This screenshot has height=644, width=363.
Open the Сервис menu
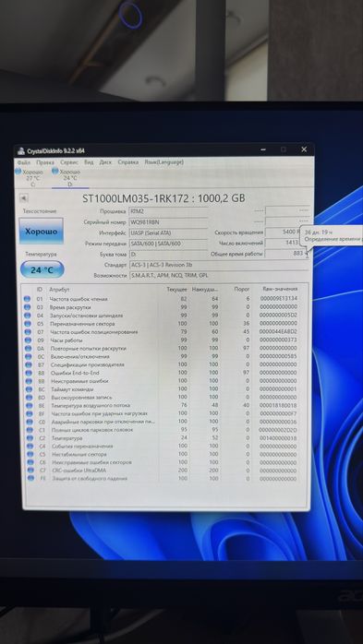pos(69,162)
